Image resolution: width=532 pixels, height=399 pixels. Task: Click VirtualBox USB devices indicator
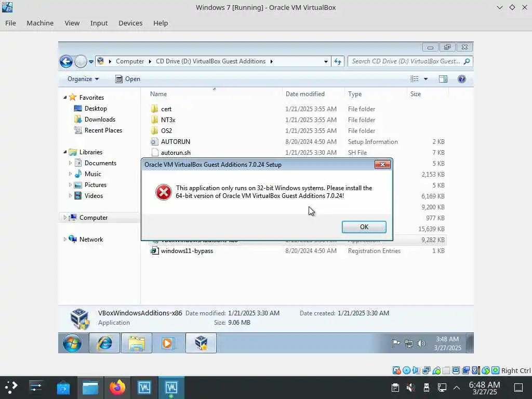click(436, 370)
